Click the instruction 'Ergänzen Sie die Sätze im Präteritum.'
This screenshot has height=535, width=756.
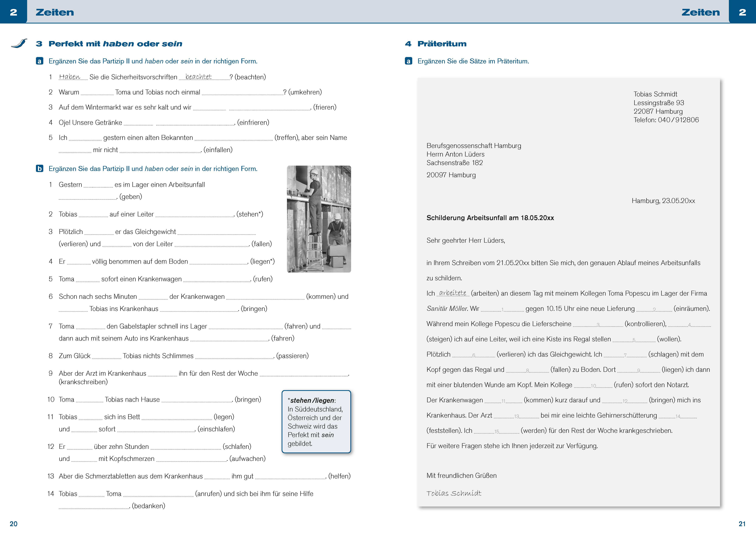tap(473, 61)
